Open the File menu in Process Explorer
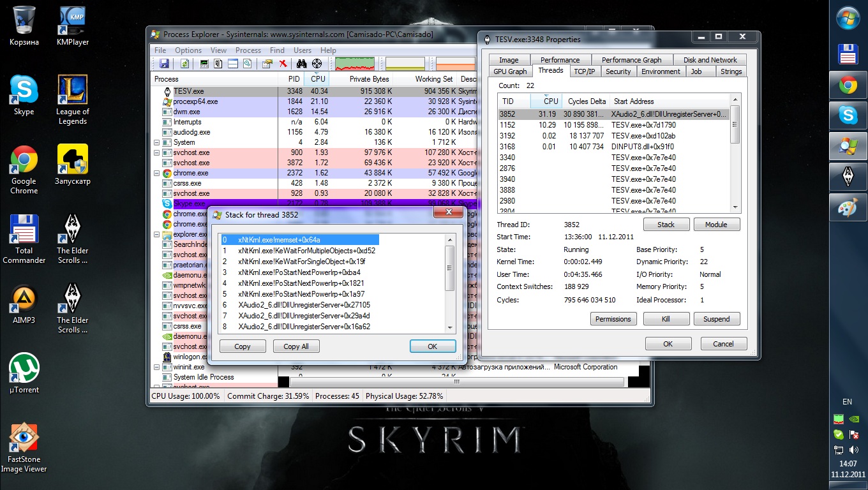 160,50
